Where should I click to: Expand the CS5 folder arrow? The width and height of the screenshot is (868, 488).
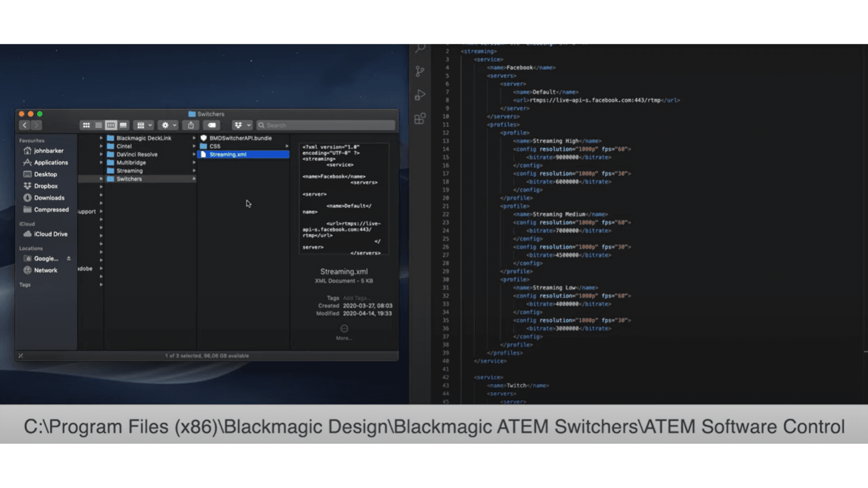pyautogui.click(x=287, y=146)
